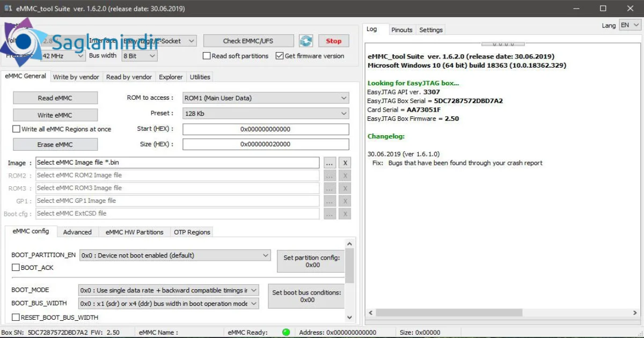Open the Bus width 8 Bit dropdown
This screenshot has height=338, width=644.
pyautogui.click(x=140, y=56)
